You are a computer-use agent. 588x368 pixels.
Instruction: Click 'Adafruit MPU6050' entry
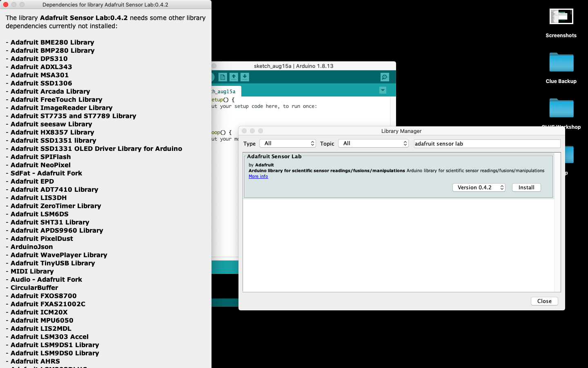[42, 320]
